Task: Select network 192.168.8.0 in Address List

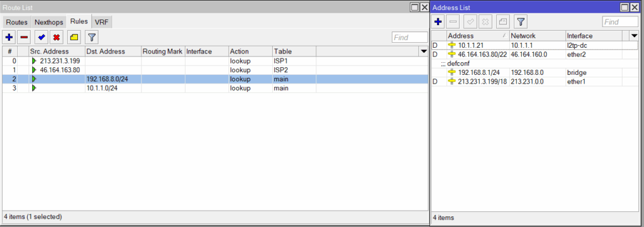Action: coord(538,72)
